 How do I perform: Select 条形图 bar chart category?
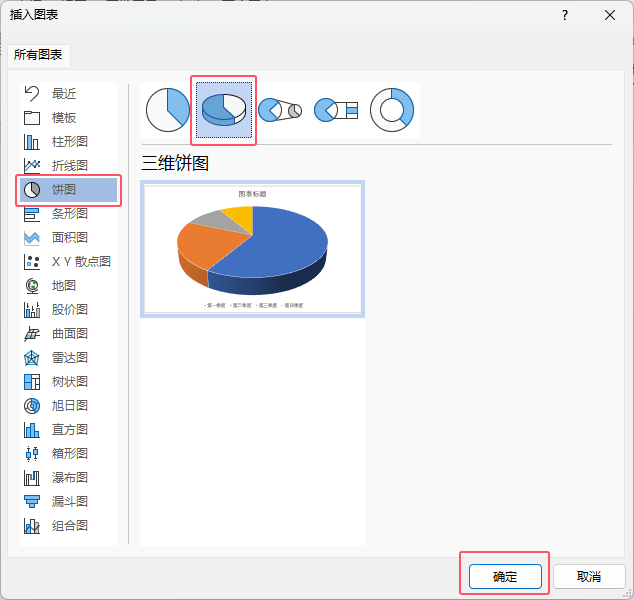68,213
